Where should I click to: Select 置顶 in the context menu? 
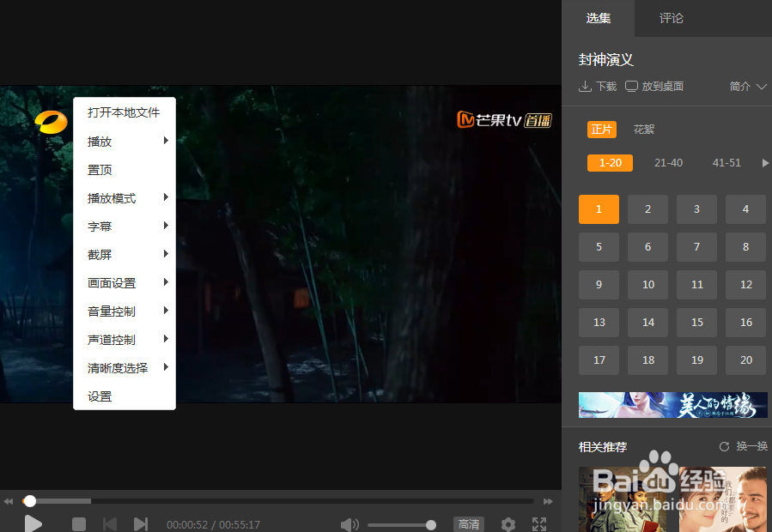coord(124,170)
